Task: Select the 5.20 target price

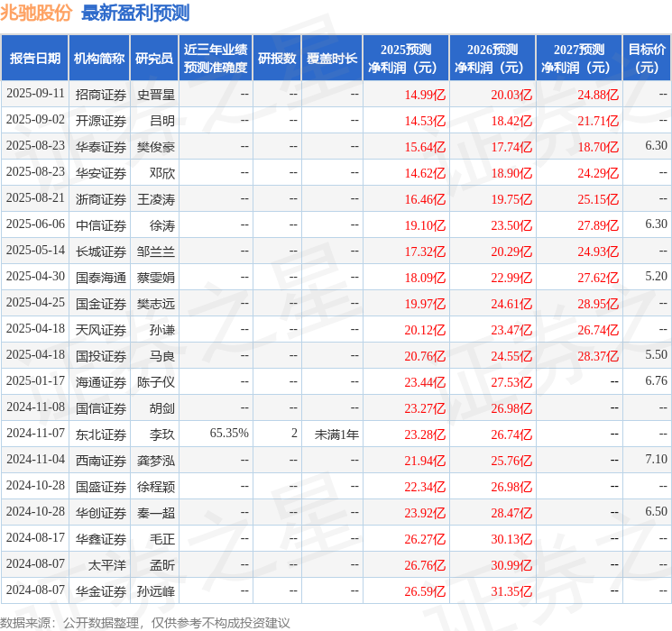Action: click(656, 277)
